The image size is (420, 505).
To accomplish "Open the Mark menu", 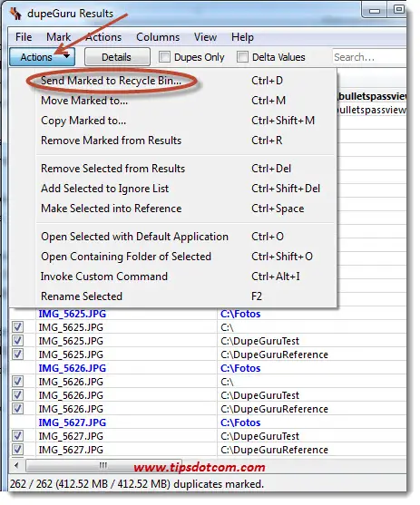I will 58,37.
